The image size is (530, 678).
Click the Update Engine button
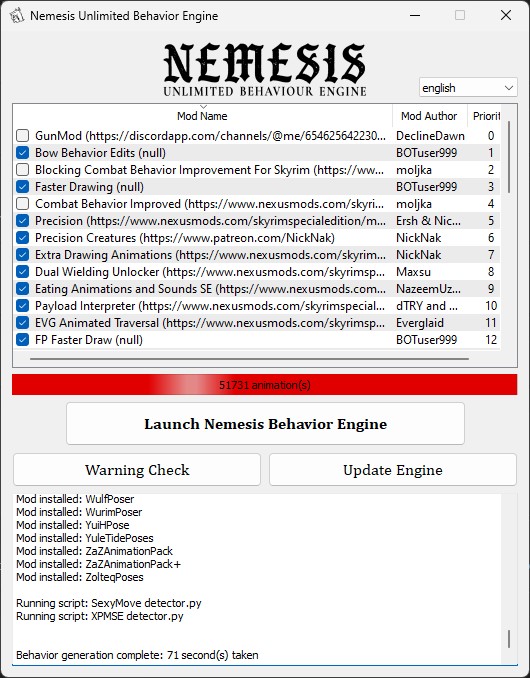pos(393,470)
